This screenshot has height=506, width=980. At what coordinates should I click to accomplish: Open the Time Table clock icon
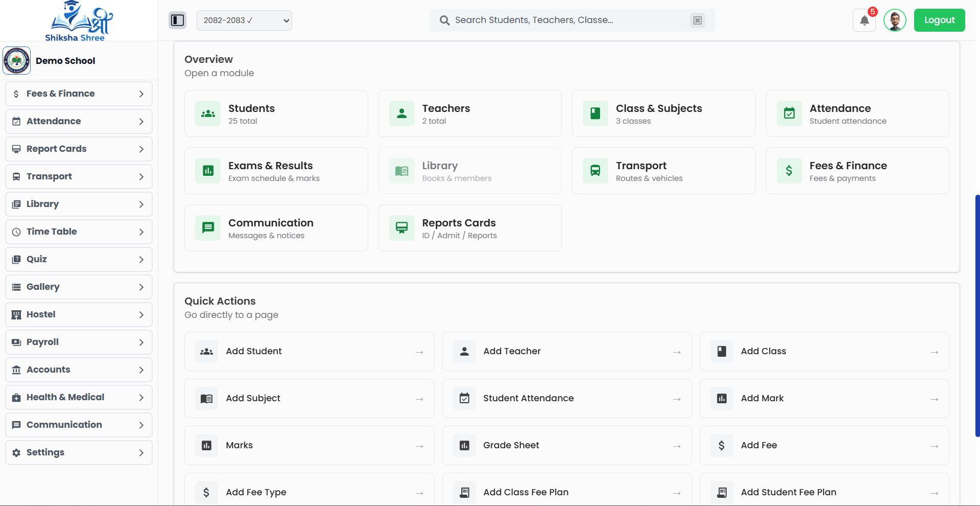click(x=17, y=232)
